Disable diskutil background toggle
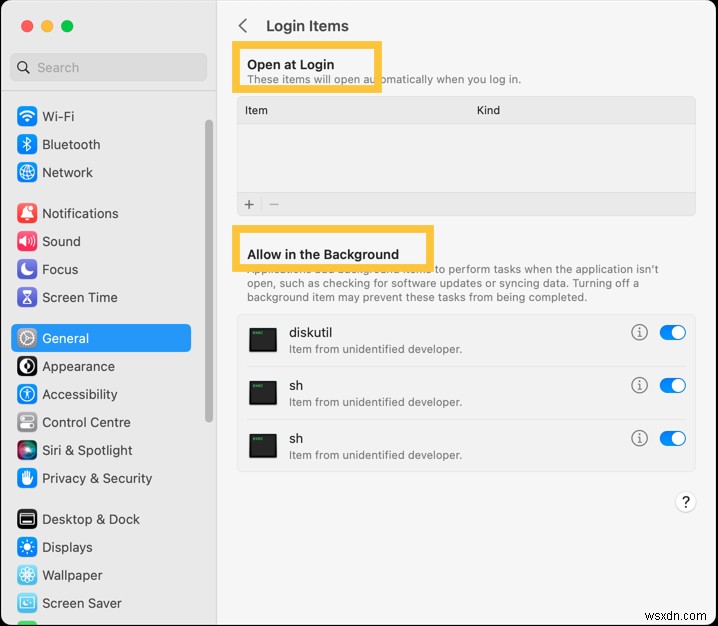718x626 pixels. click(x=673, y=332)
